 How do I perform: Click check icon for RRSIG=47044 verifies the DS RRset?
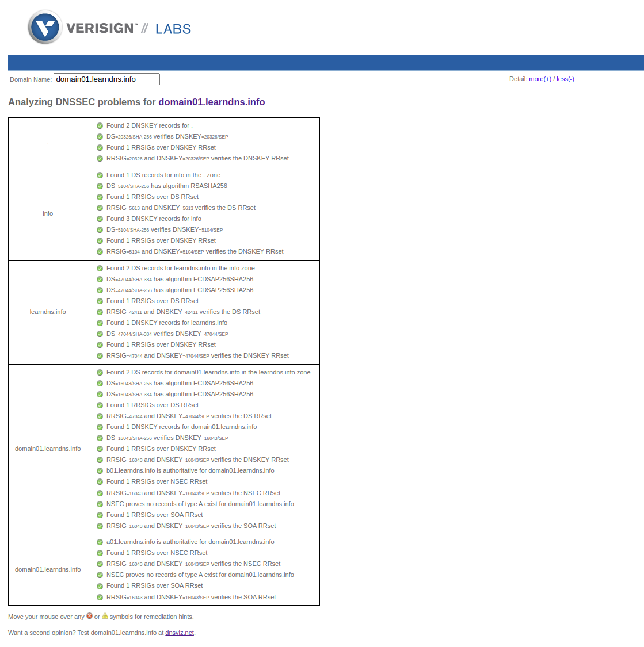point(100,416)
